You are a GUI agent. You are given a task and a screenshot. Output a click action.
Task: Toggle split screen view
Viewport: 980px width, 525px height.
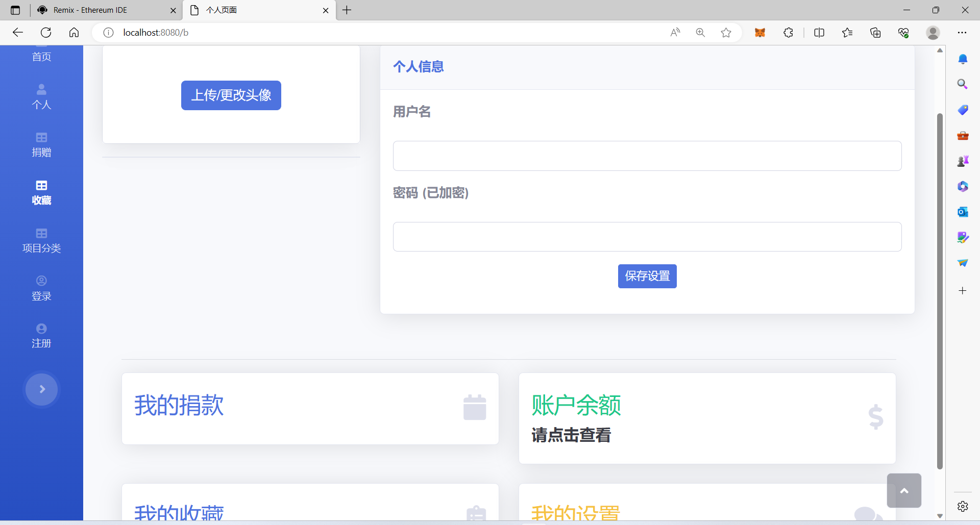[819, 33]
